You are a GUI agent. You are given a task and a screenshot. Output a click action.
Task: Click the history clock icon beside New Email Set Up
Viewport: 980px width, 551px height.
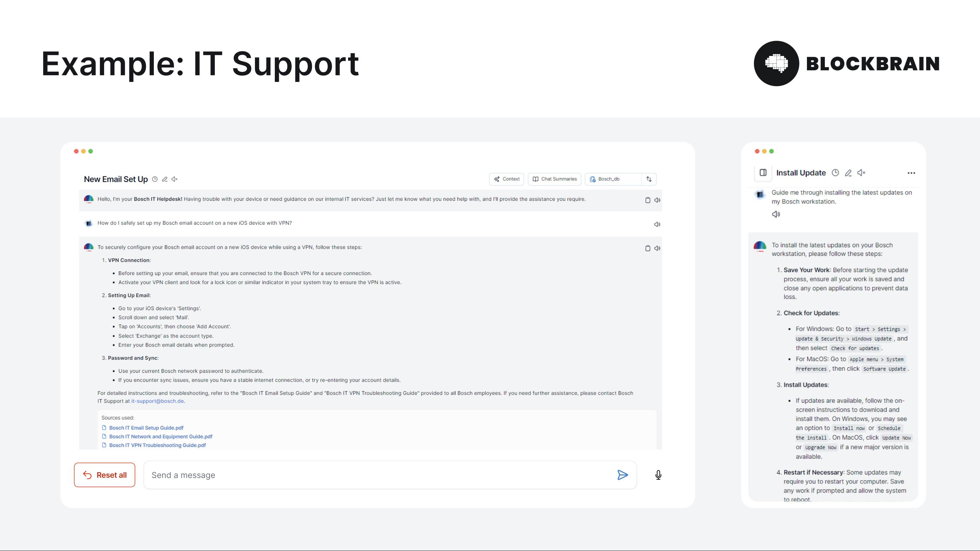click(155, 179)
